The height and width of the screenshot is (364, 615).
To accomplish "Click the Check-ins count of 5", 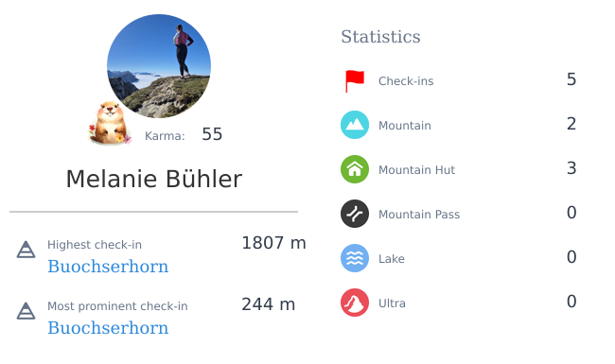I will click(571, 79).
